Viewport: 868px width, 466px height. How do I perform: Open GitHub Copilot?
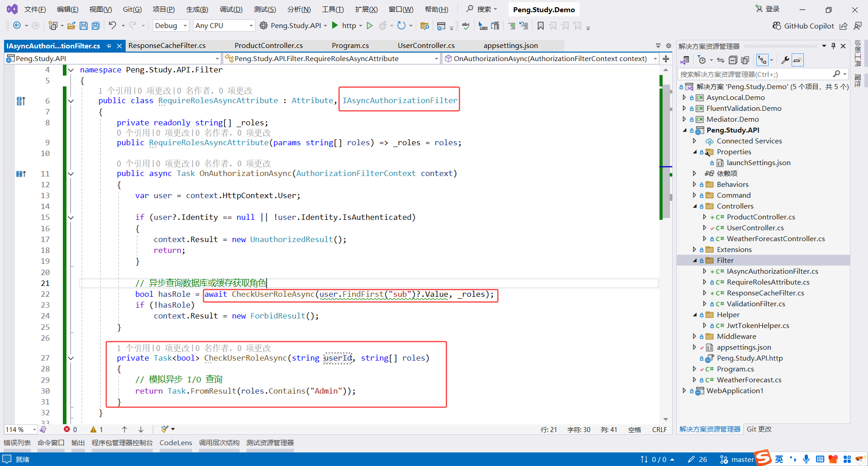point(803,26)
